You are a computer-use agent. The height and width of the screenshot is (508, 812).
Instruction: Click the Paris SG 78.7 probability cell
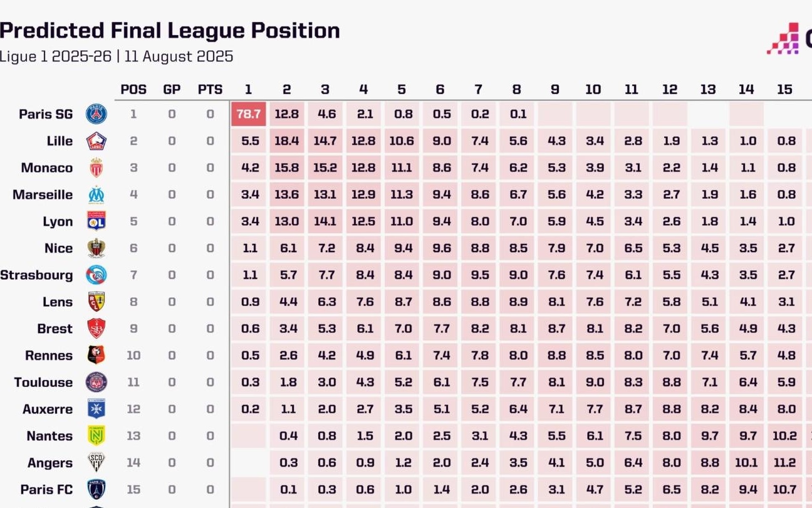pyautogui.click(x=249, y=114)
